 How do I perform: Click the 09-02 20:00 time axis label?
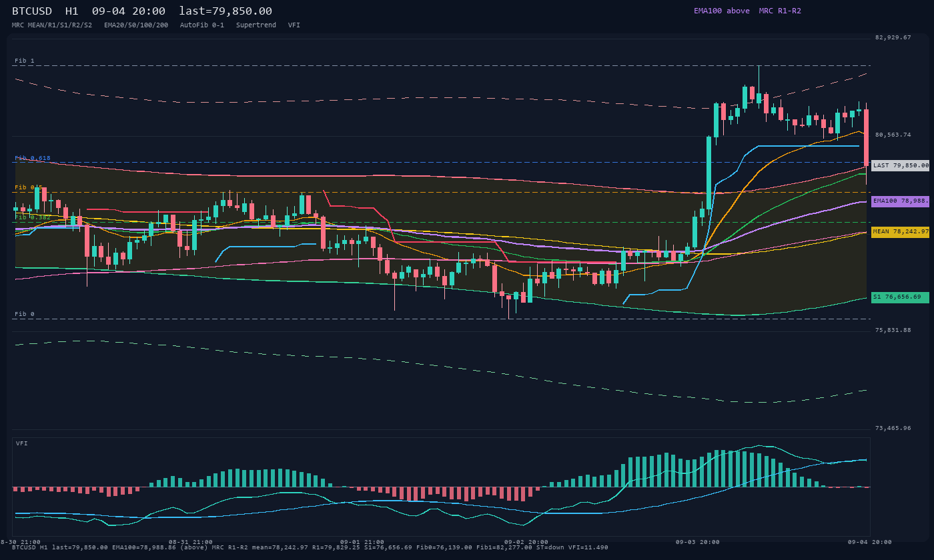pyautogui.click(x=526, y=542)
